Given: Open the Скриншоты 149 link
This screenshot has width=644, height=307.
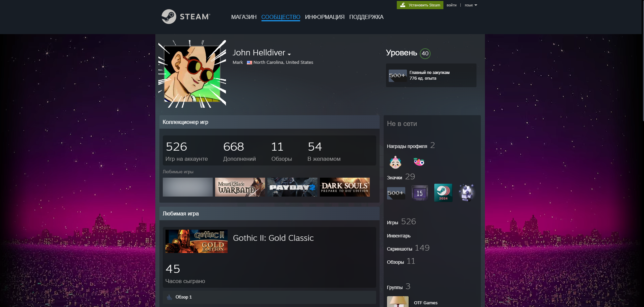Looking at the screenshot, I should click(x=408, y=248).
